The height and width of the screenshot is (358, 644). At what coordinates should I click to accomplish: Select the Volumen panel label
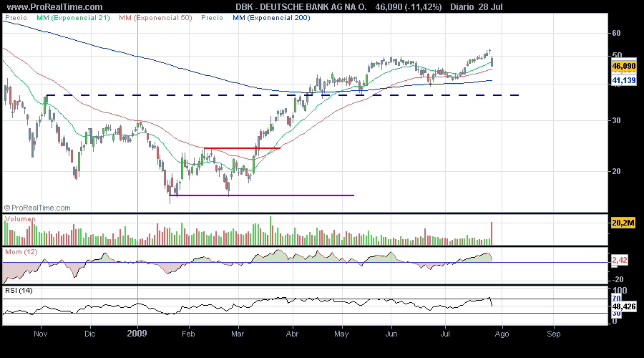coord(20,219)
